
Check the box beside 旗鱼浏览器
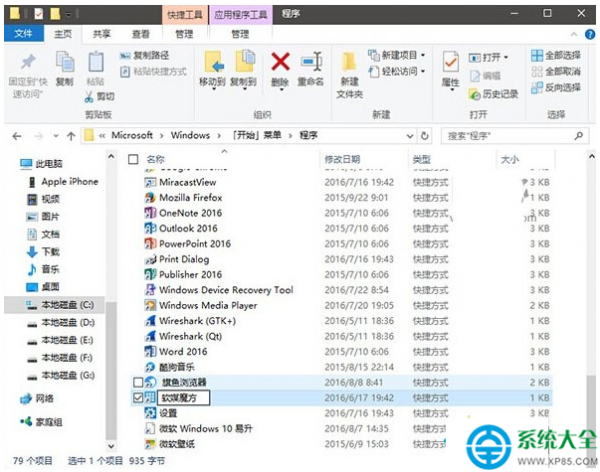click(138, 382)
